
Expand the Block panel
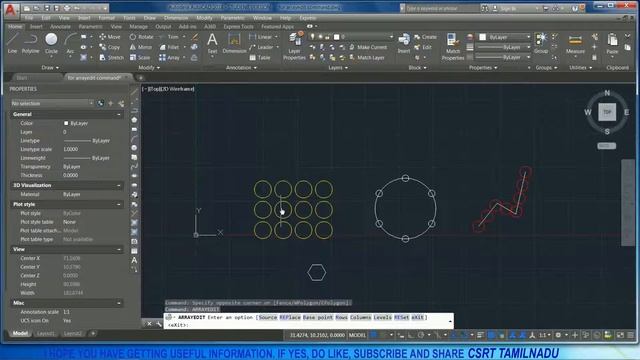coord(417,67)
